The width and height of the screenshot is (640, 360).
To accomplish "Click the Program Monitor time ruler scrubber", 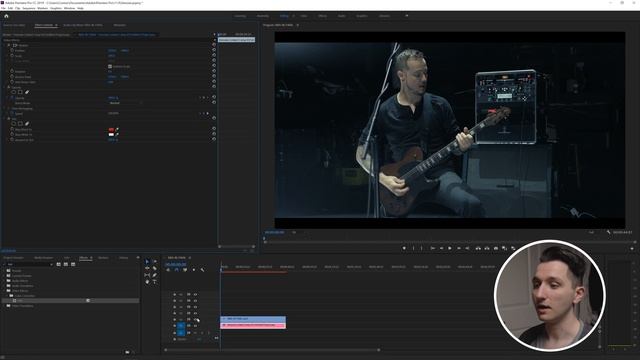I will [264, 238].
